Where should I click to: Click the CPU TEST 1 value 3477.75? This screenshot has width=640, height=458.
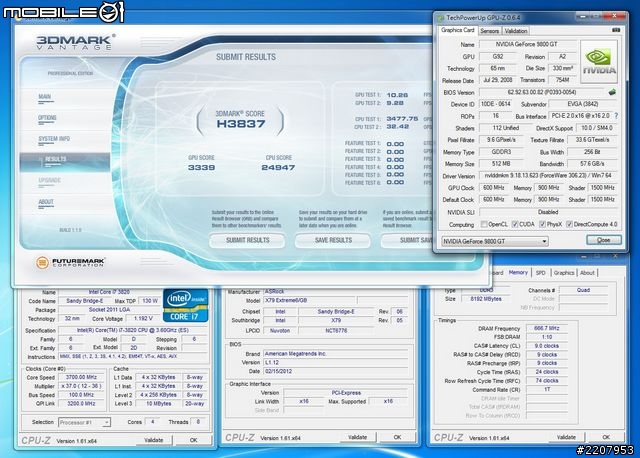(402, 119)
